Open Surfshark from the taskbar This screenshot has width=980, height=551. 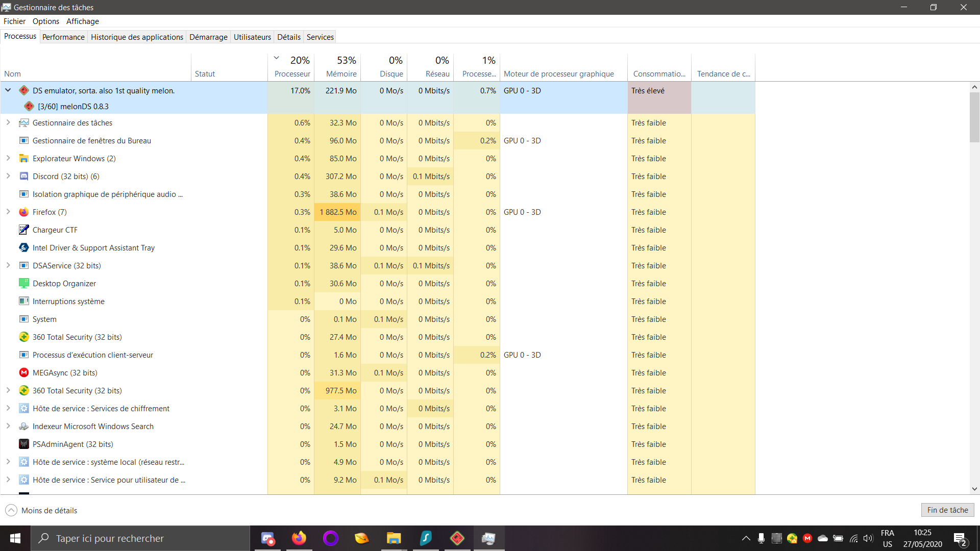click(x=426, y=538)
